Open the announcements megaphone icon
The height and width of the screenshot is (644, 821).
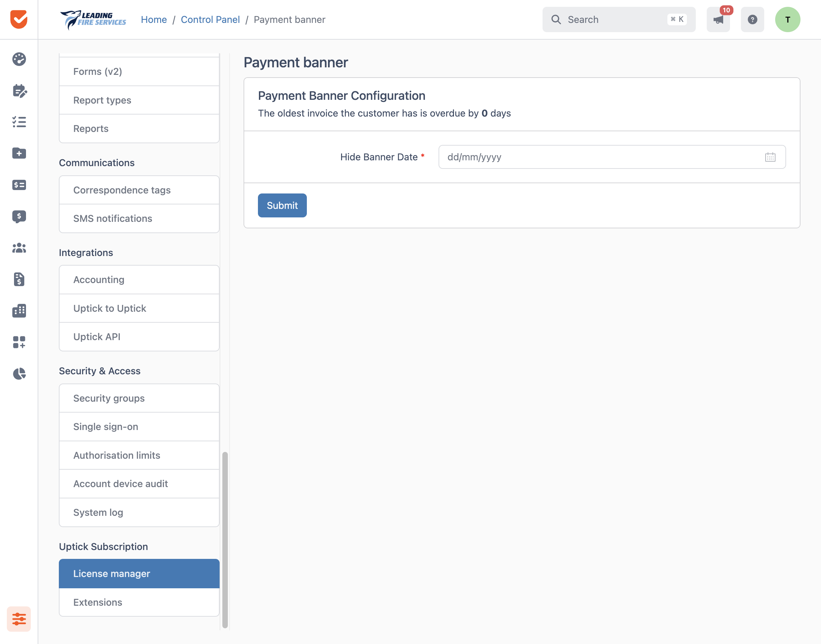click(x=718, y=19)
